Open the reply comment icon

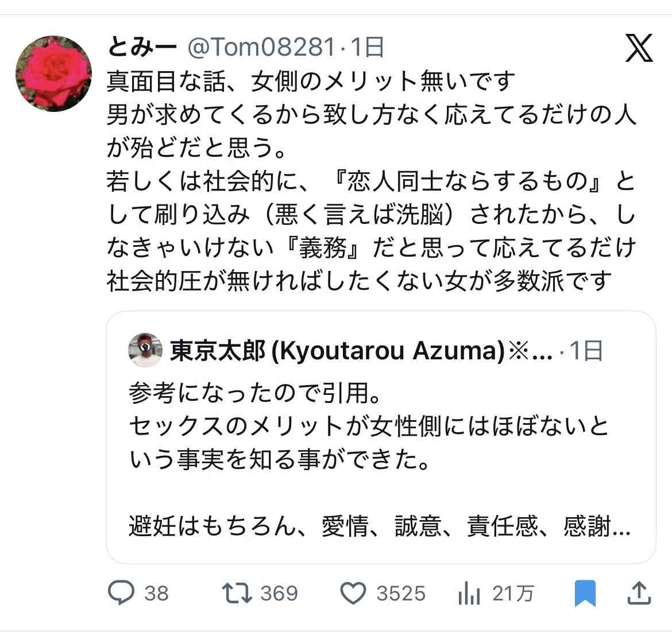[121, 593]
